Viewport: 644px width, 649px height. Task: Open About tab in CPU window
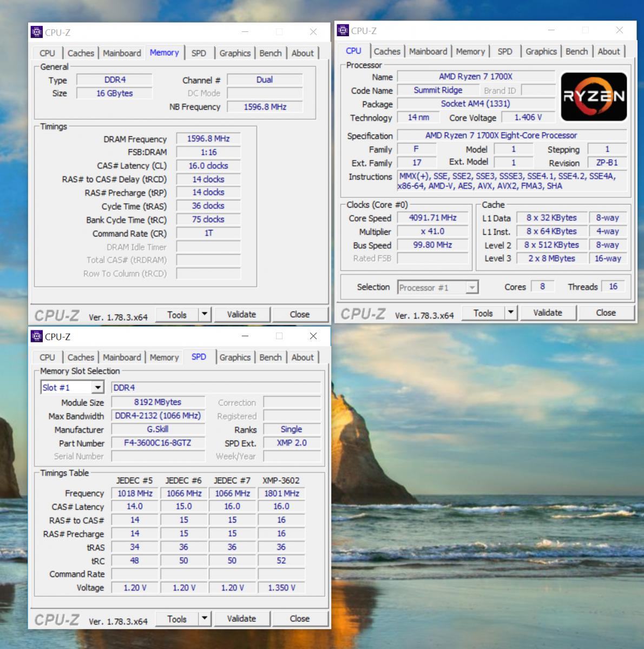(x=609, y=51)
